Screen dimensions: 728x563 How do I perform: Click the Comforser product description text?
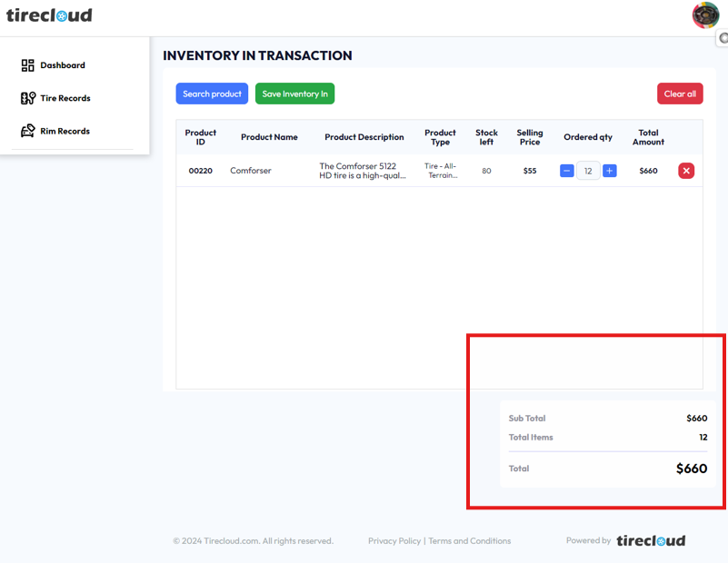point(363,171)
